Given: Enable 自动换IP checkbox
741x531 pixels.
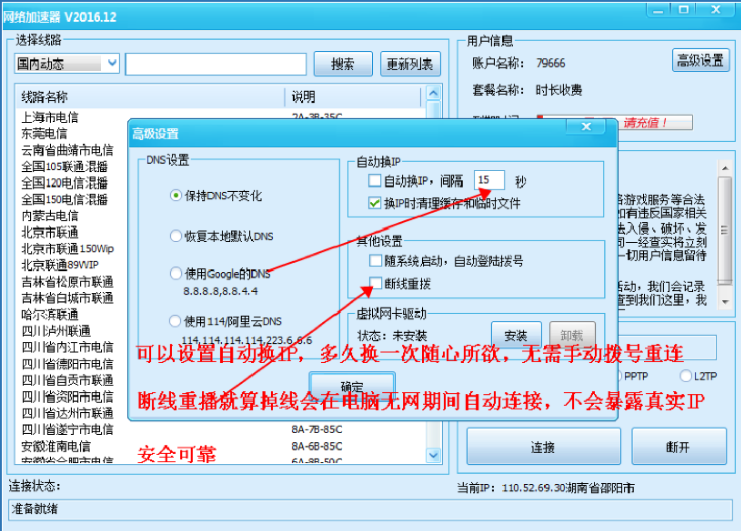Looking at the screenshot, I should click(375, 181).
